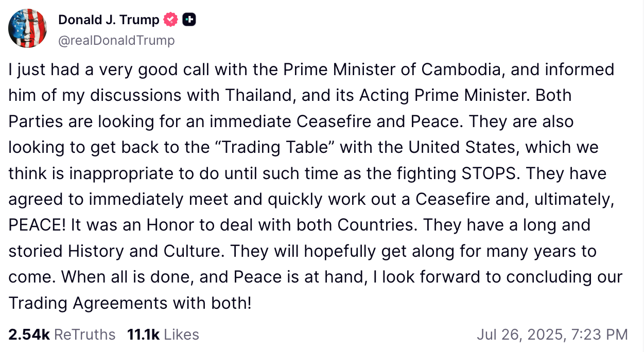Click the red verified checkmark badge
The image size is (644, 352).
click(x=171, y=20)
